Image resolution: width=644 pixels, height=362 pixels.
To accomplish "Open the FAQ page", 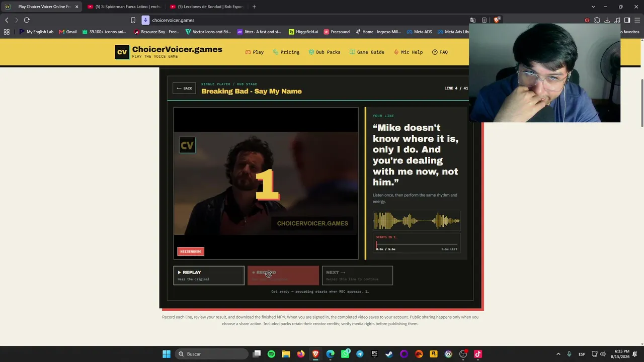I will tap(440, 52).
